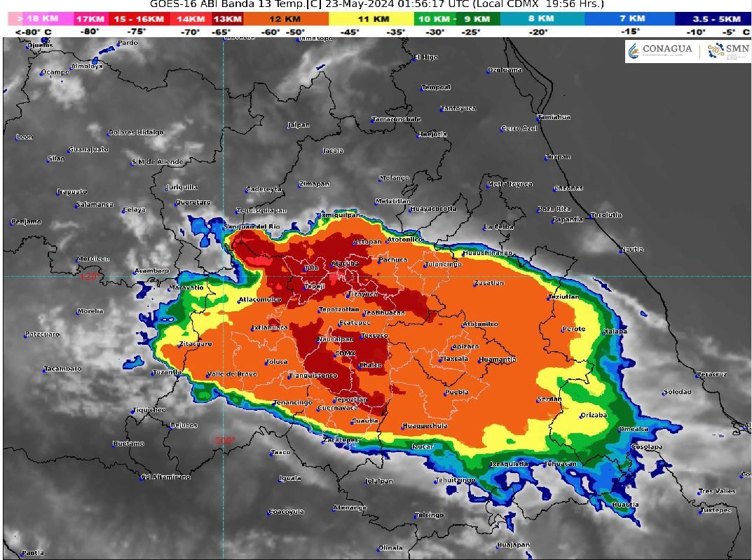
Task: Click the Huauchinango city label
Action: tap(488, 253)
